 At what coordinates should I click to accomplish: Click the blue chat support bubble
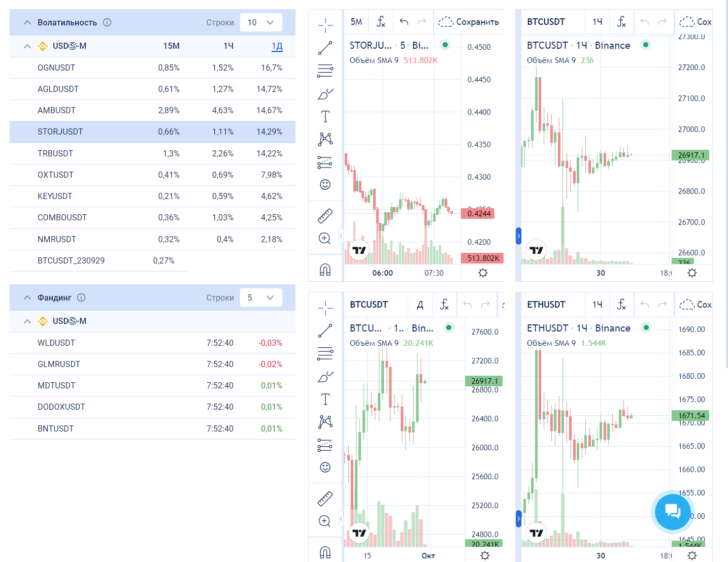(672, 512)
